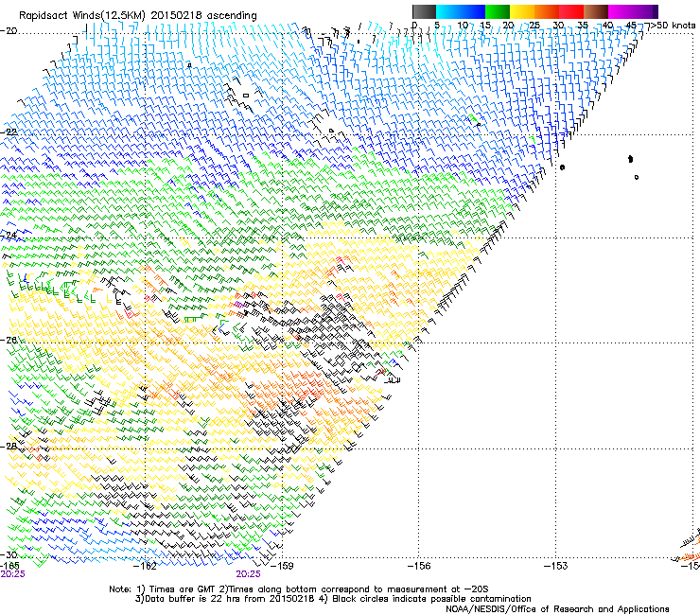Click the "35" value under the color bar
The height and width of the screenshot is (615, 700).
coord(583,25)
